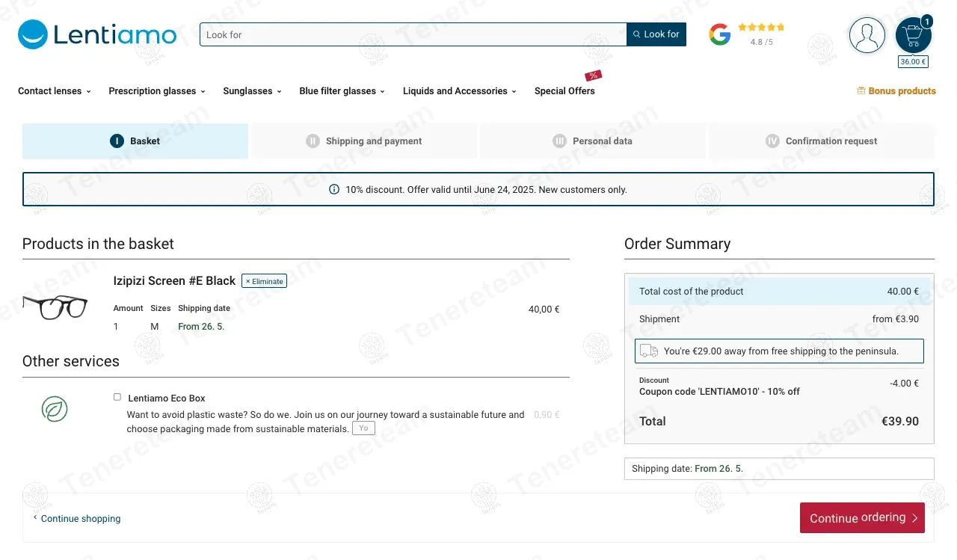Click the info icon in discount banner
This screenshot has height=560, width=957.
[334, 190]
